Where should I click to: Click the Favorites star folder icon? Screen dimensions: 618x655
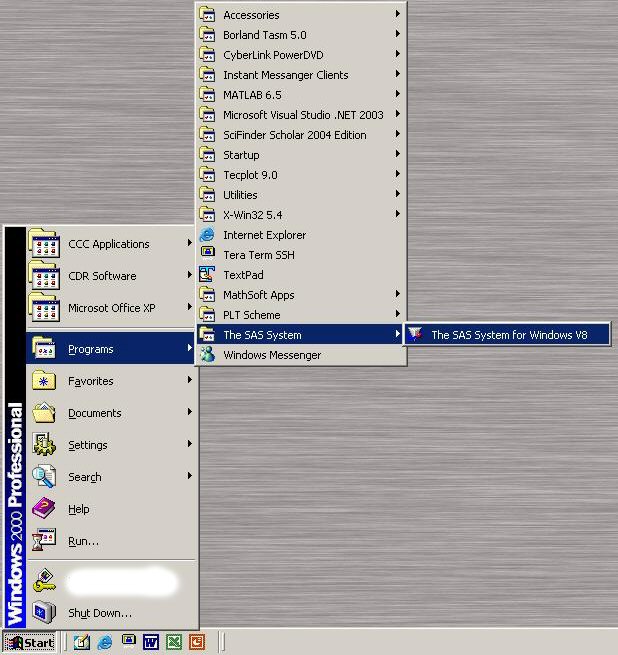[x=44, y=380]
